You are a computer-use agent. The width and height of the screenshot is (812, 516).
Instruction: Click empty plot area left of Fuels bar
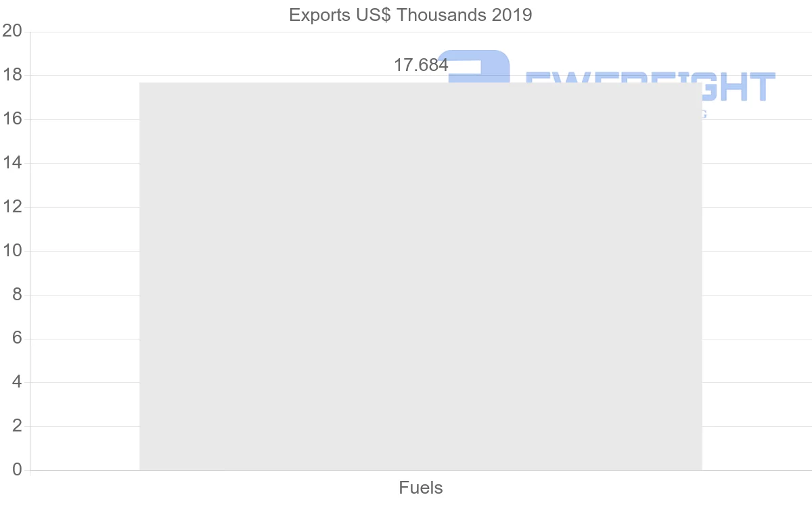point(85,271)
